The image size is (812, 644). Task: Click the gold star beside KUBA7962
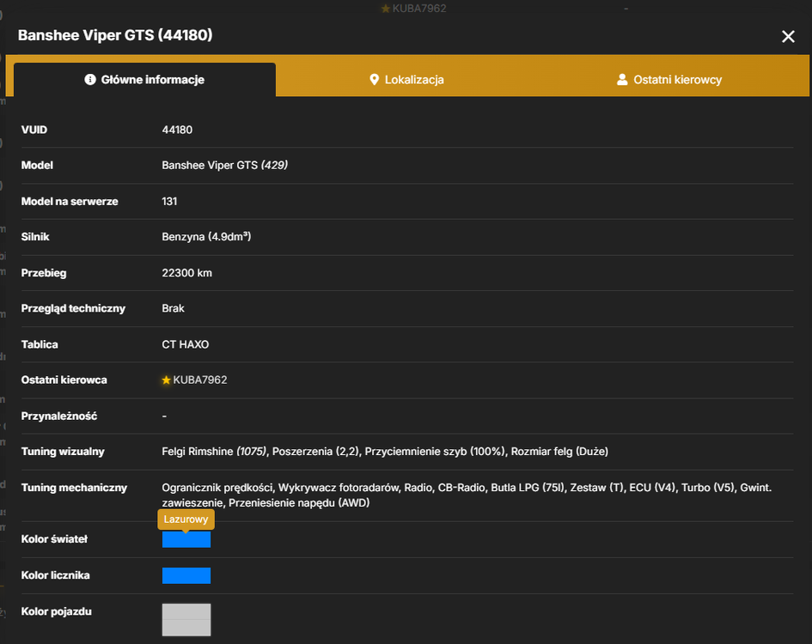(166, 380)
